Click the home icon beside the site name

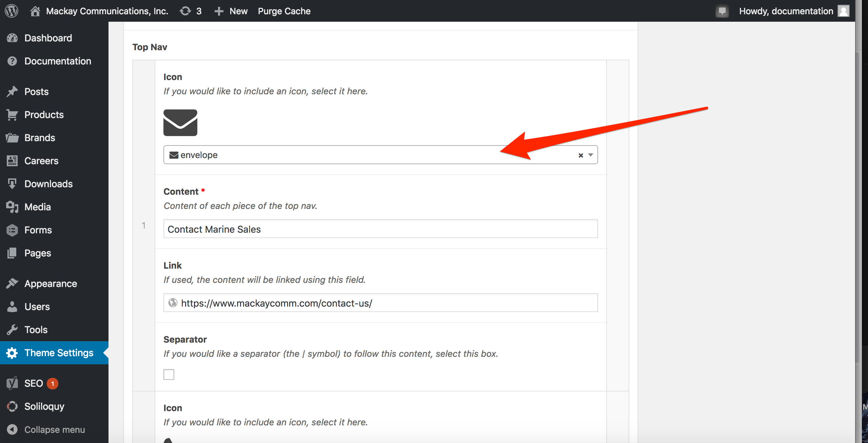pos(35,11)
